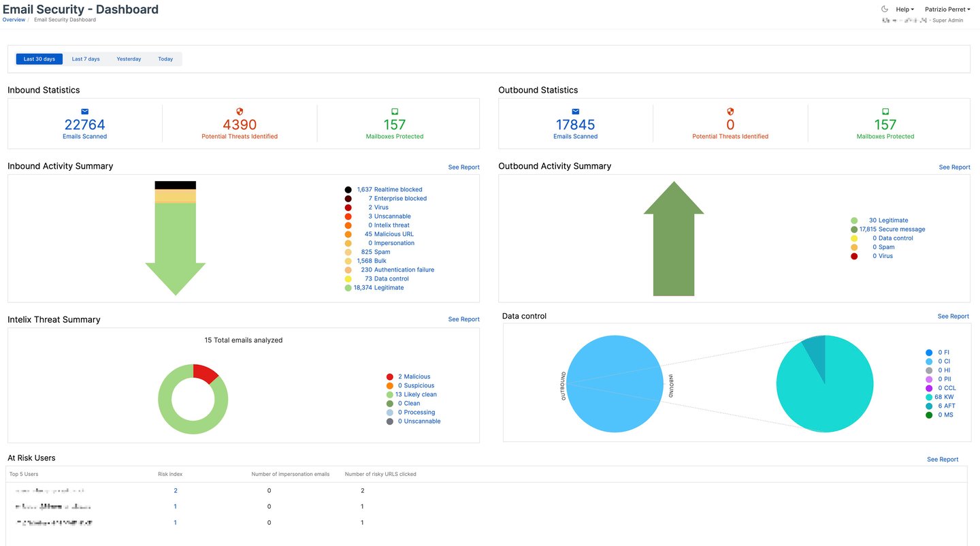This screenshot has height=546, width=980.
Task: Select the Last 30 days tab
Action: click(x=39, y=59)
